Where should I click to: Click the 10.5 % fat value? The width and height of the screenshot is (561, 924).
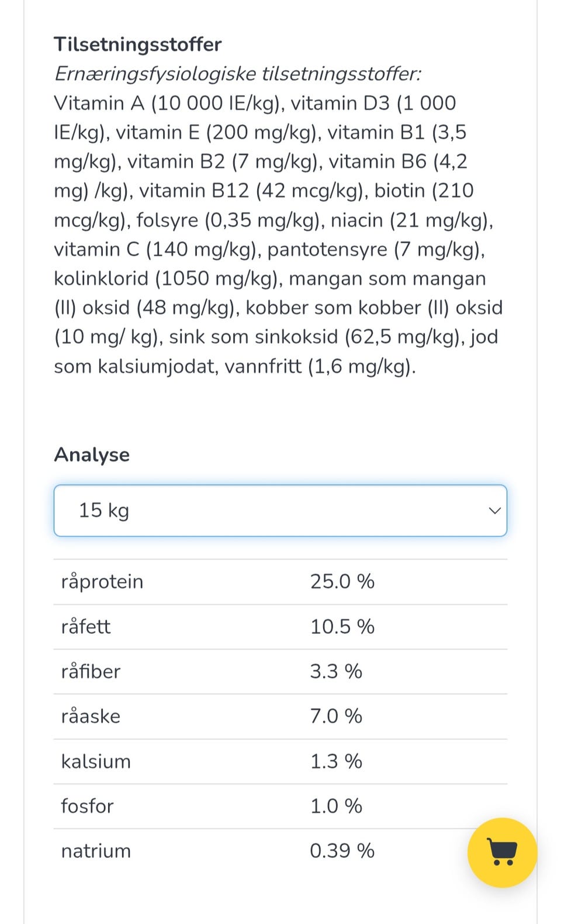point(342,626)
